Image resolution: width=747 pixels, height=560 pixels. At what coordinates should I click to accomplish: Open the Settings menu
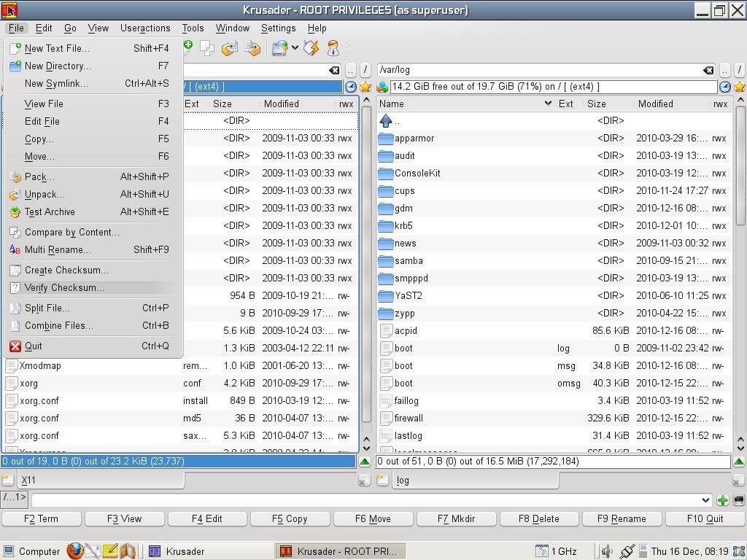tap(278, 28)
